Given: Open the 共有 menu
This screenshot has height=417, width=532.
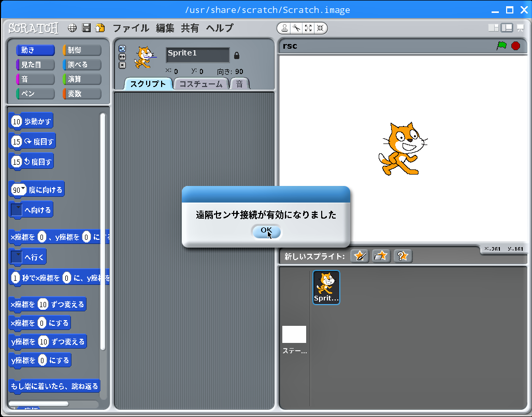Looking at the screenshot, I should (190, 28).
